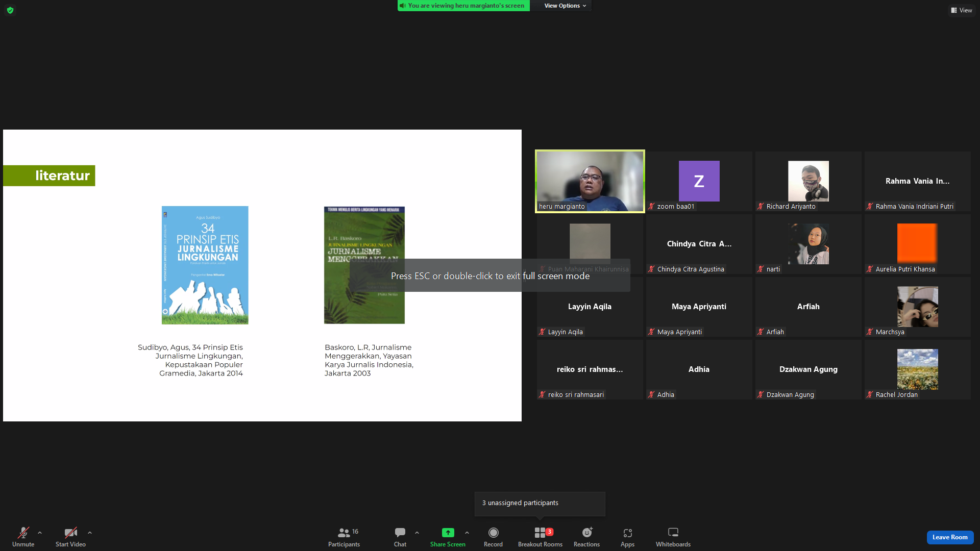Select Layyin Aqila's tile
The height and width of the screenshot is (551, 980).
point(590,307)
